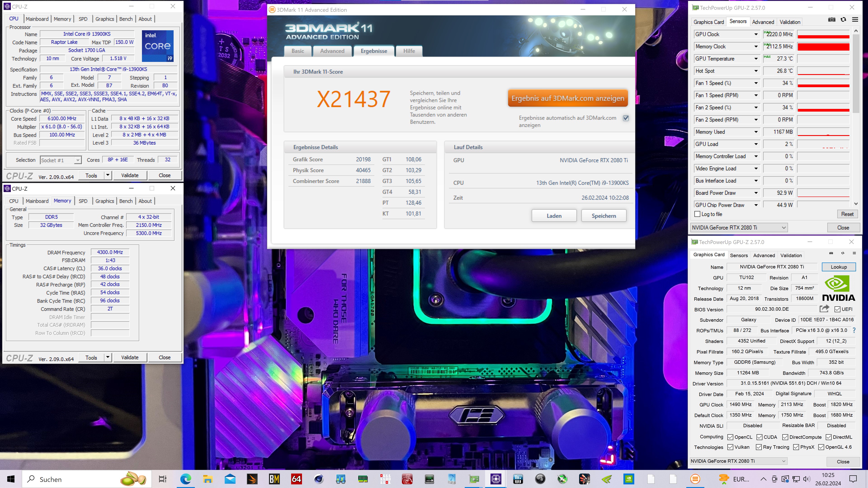Toggle the PhysX checkbox
Viewport: 868px width, 488px height.
coord(796,447)
